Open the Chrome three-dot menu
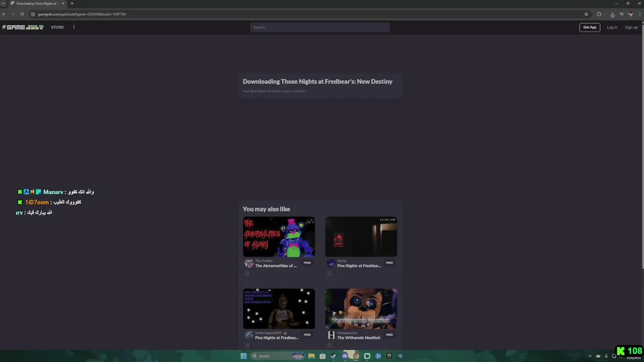Viewport: 644px width, 362px height. tap(639, 14)
